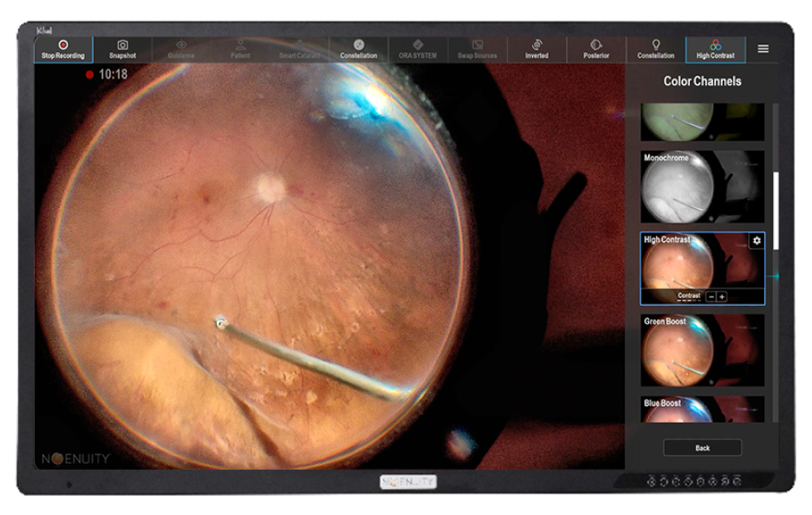Toggle the Inverted view mode

pyautogui.click(x=536, y=49)
